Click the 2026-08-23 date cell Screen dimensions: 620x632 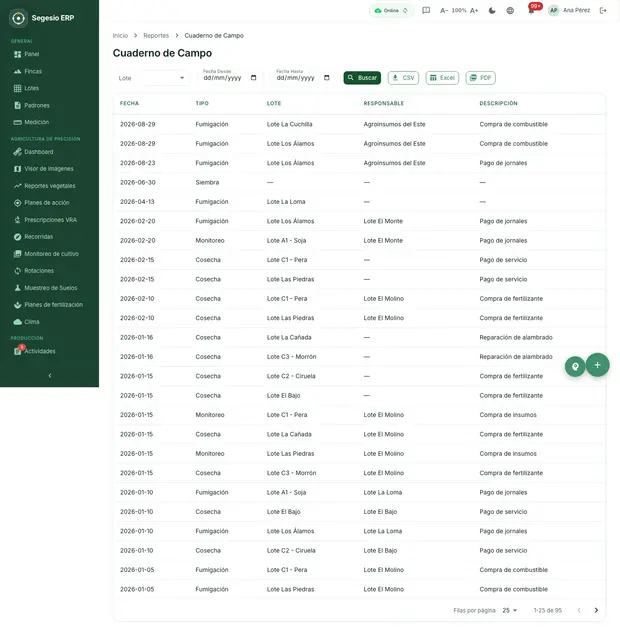pos(137,163)
